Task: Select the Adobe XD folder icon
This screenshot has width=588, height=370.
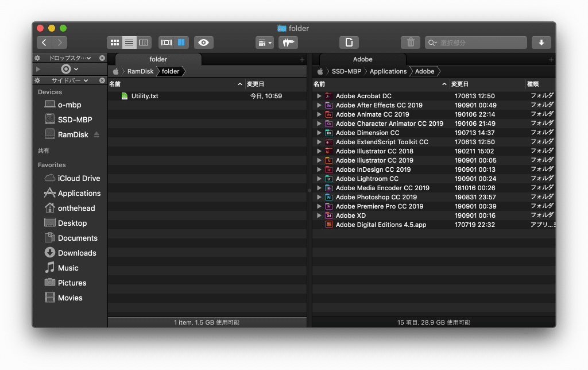Action: coord(329,215)
